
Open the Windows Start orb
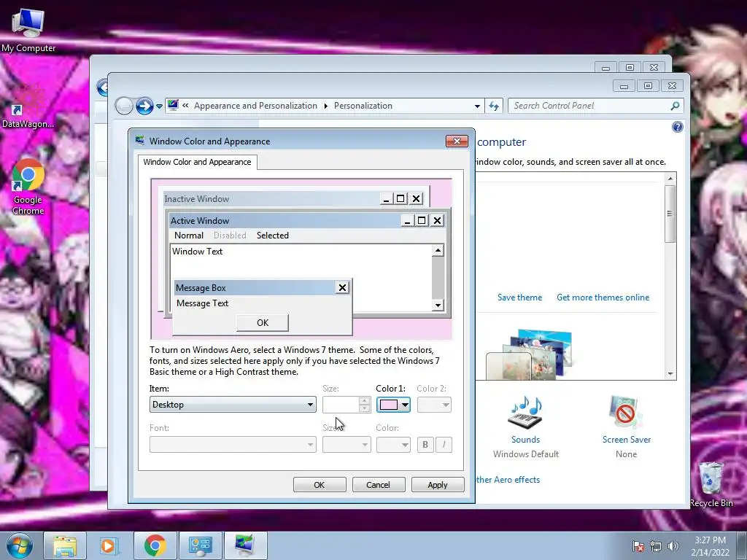(x=20, y=545)
